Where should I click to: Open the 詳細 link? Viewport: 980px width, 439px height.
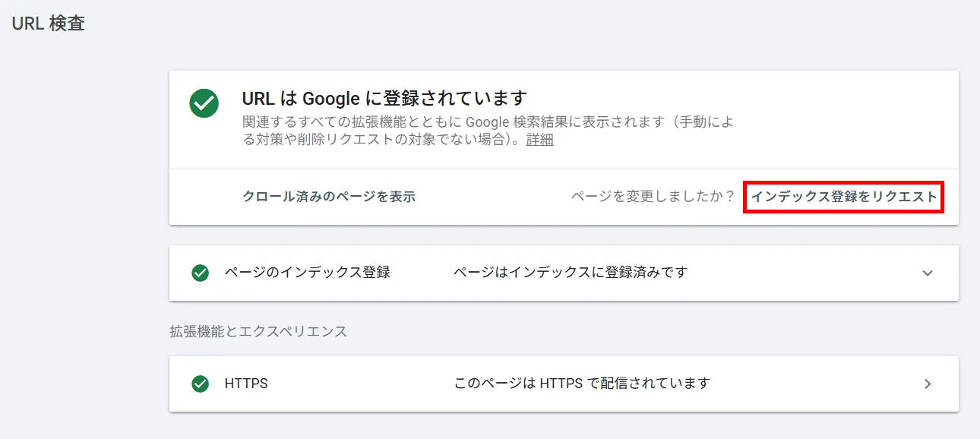(539, 140)
